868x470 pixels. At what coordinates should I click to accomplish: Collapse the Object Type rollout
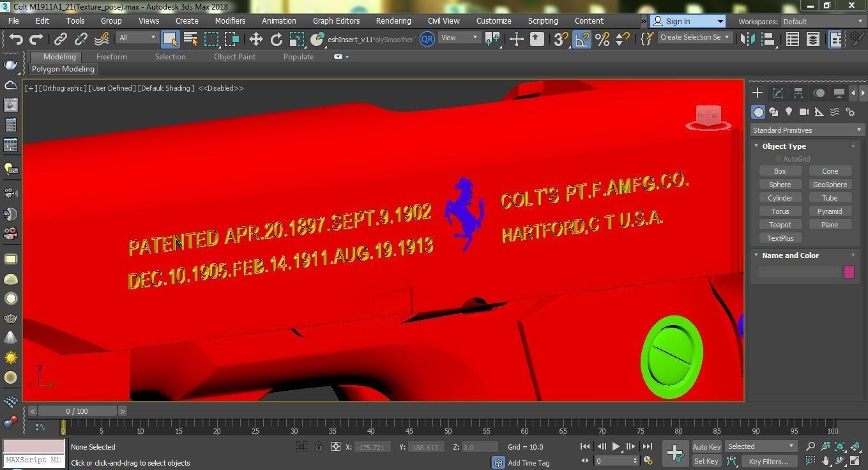pos(784,146)
